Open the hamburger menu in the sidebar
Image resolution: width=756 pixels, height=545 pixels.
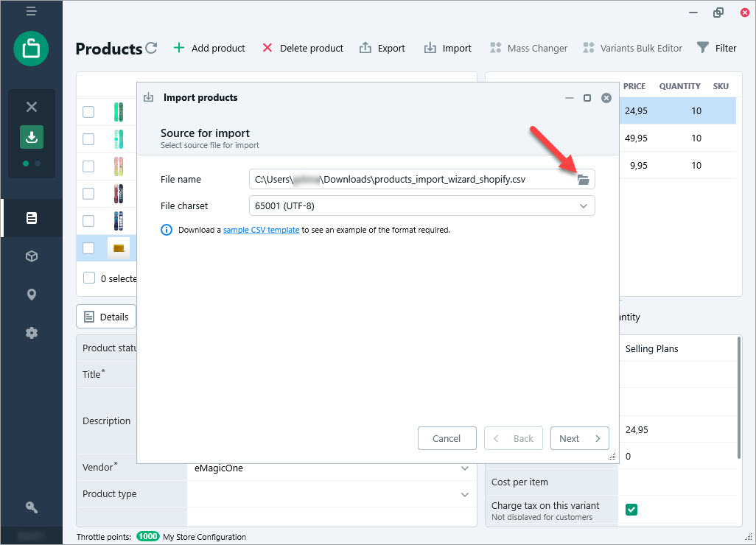point(32,11)
